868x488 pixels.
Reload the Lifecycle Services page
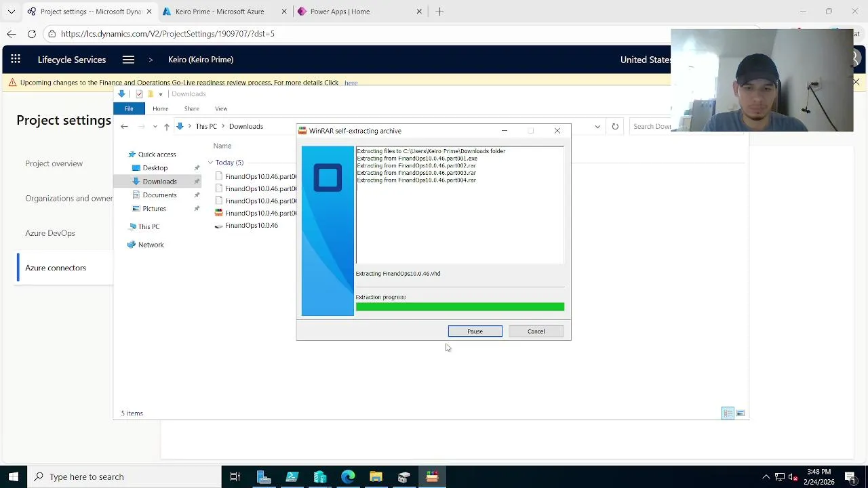[32, 34]
